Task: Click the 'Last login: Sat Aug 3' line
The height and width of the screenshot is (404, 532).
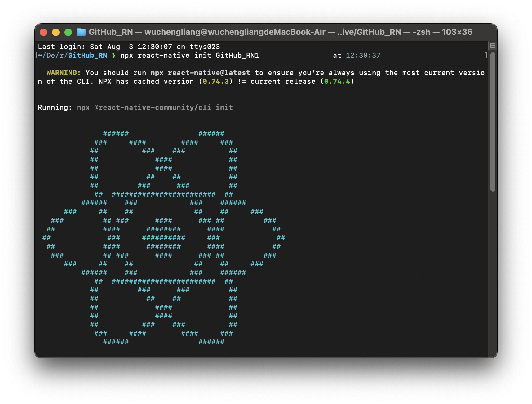Action: coord(129,47)
